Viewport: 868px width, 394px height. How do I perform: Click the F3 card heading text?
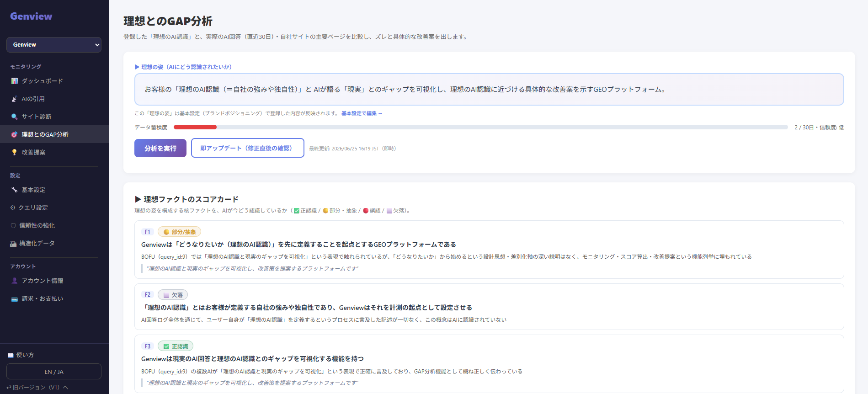pyautogui.click(x=252, y=359)
